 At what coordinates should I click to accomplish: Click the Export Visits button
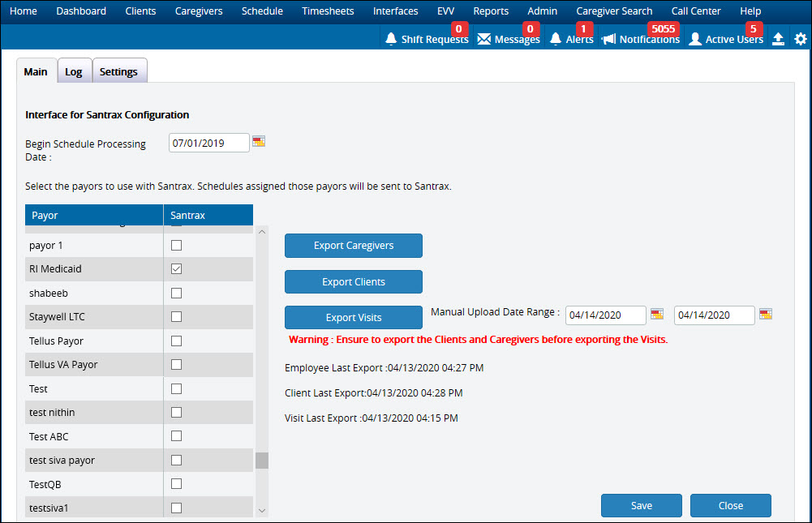[x=354, y=317]
